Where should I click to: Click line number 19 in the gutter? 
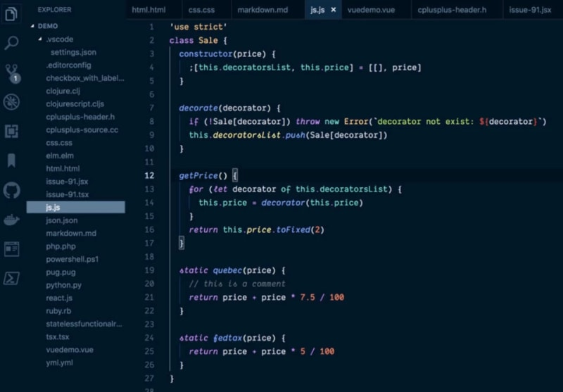pyautogui.click(x=149, y=270)
